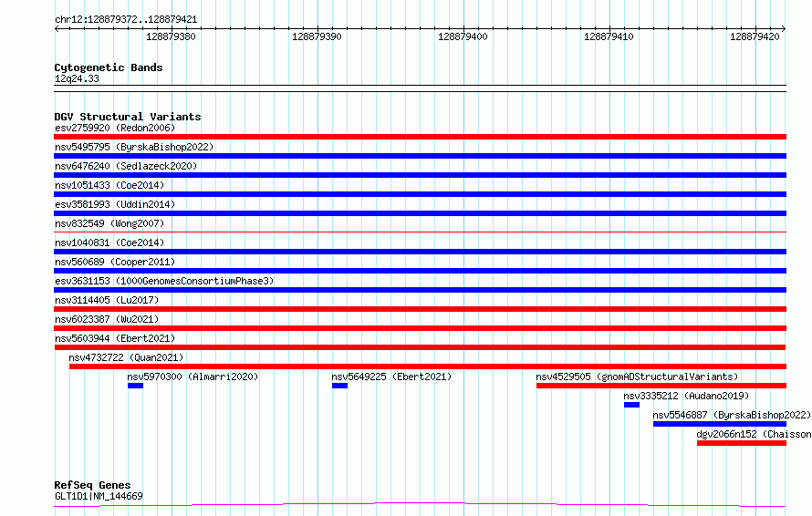Click the small blue bar under nsv3335212
812x516 pixels.
click(631, 405)
